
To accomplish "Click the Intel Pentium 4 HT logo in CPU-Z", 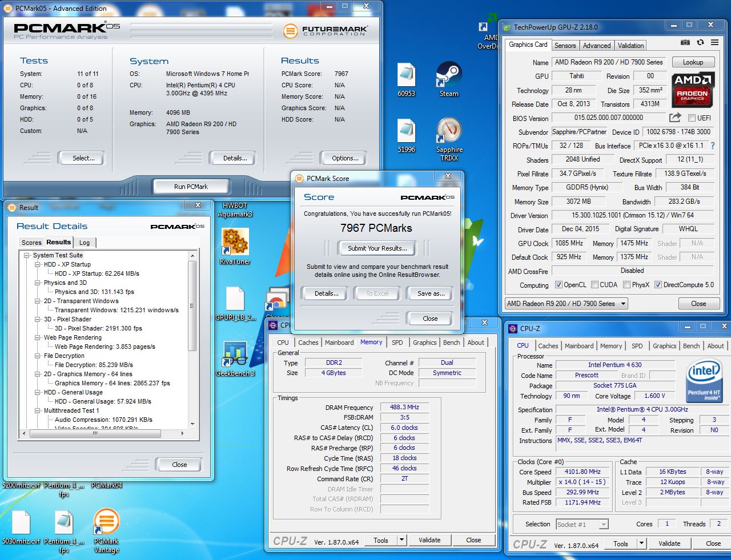I will (704, 379).
